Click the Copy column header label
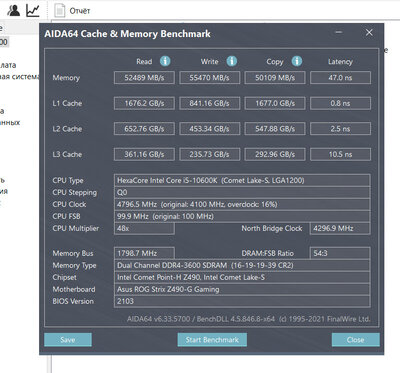The width and height of the screenshot is (400, 373). 275,62
